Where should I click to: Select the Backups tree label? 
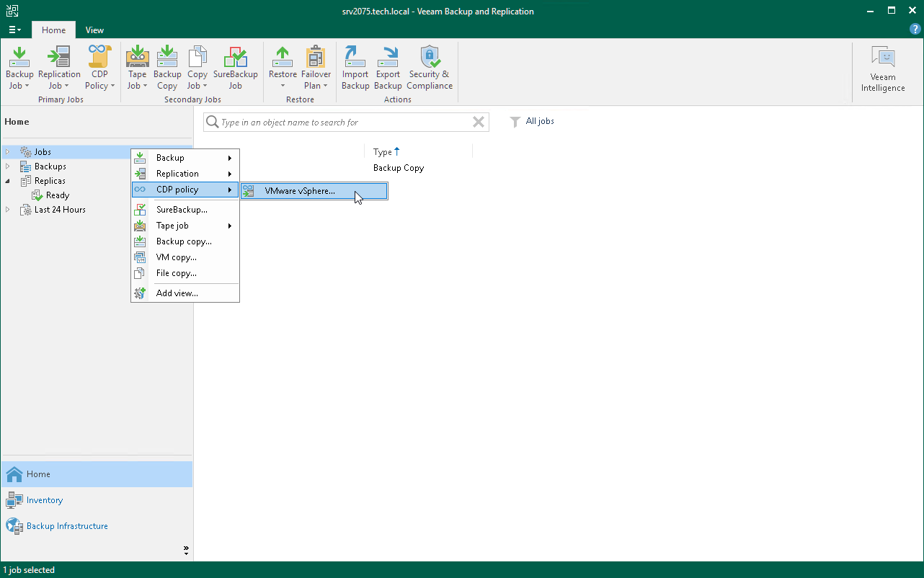pos(50,166)
